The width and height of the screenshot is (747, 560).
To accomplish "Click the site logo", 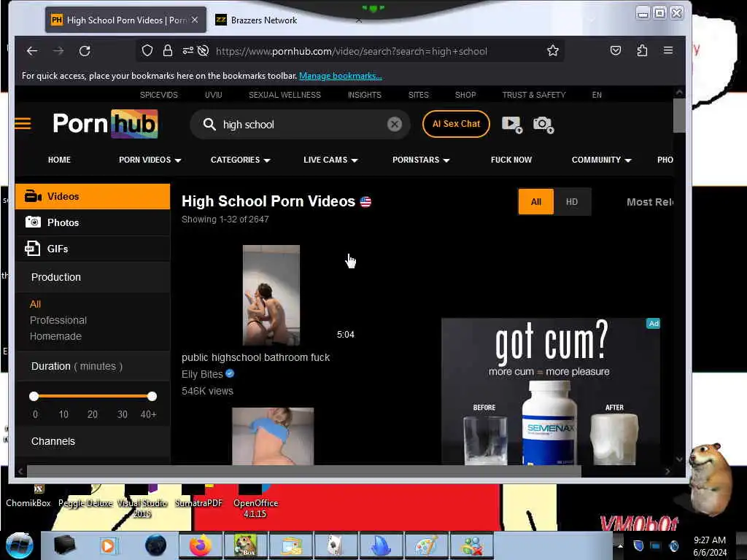I will coord(105,124).
